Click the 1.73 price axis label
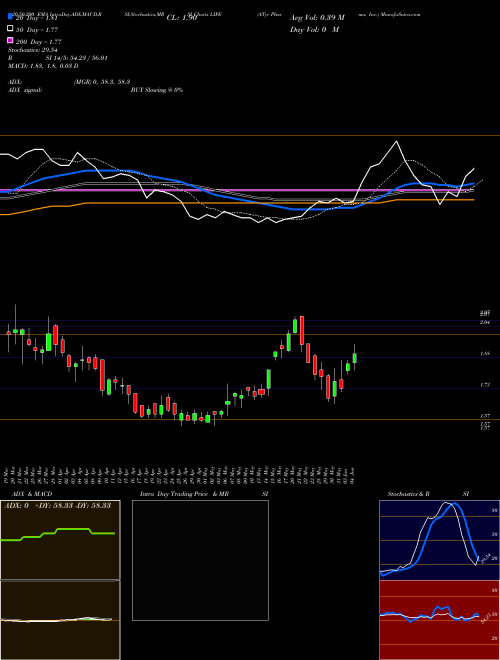Screen dimensions: 500x660 [x=485, y=385]
